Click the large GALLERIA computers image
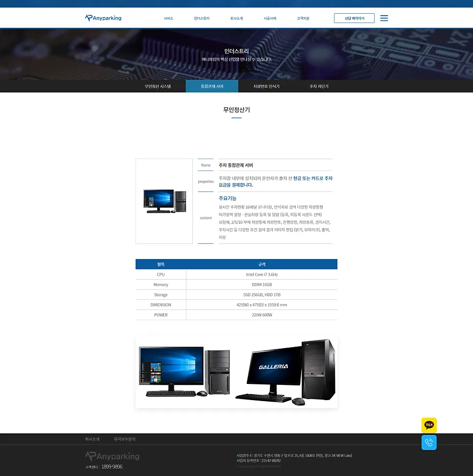 tap(236, 372)
